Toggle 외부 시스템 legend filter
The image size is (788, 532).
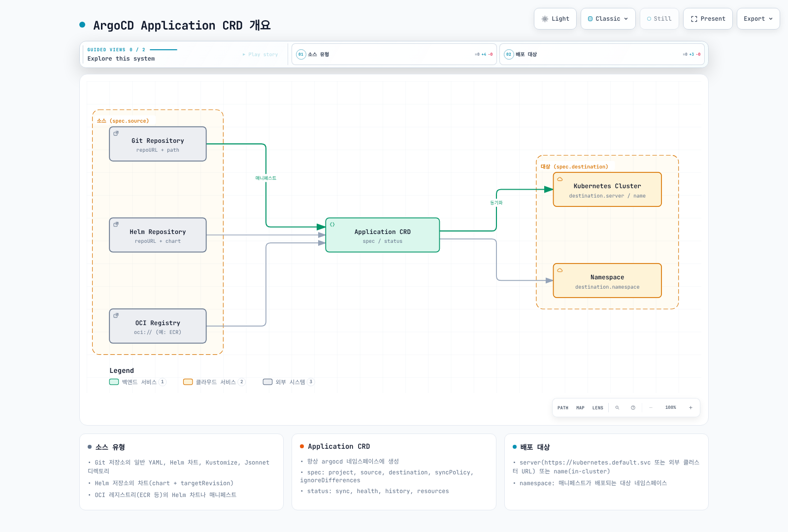(x=289, y=382)
